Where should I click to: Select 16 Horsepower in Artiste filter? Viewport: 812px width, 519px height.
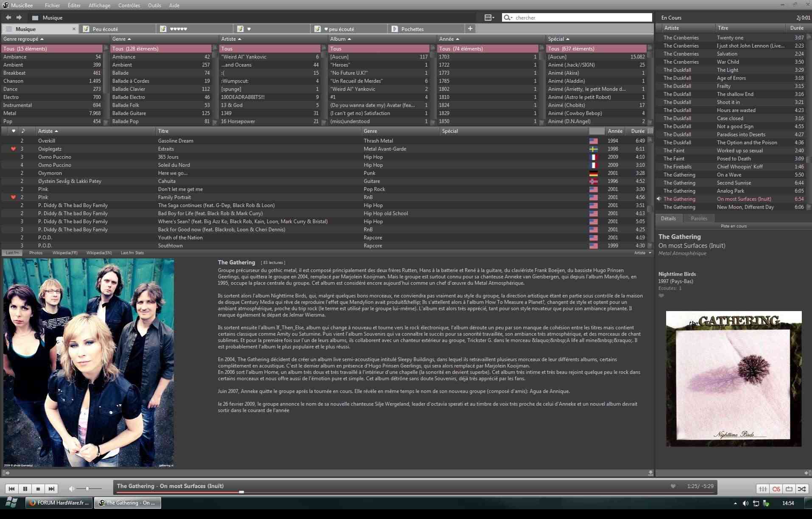click(270, 121)
